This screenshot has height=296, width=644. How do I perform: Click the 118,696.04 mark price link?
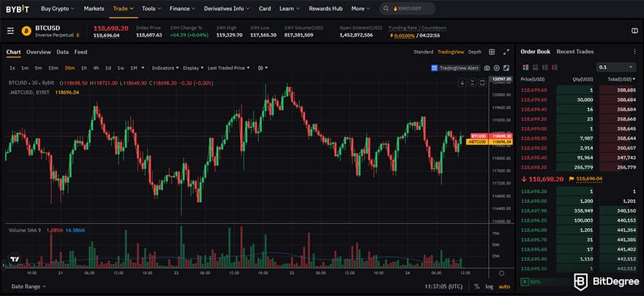click(x=589, y=179)
